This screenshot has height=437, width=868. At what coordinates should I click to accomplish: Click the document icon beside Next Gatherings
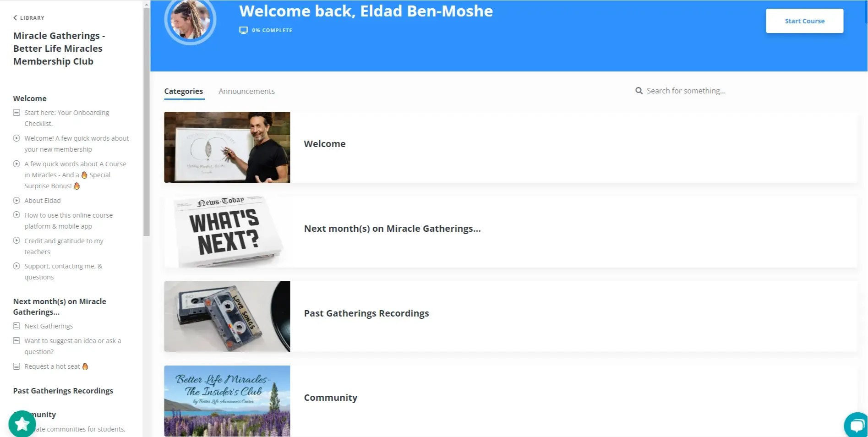pos(16,326)
